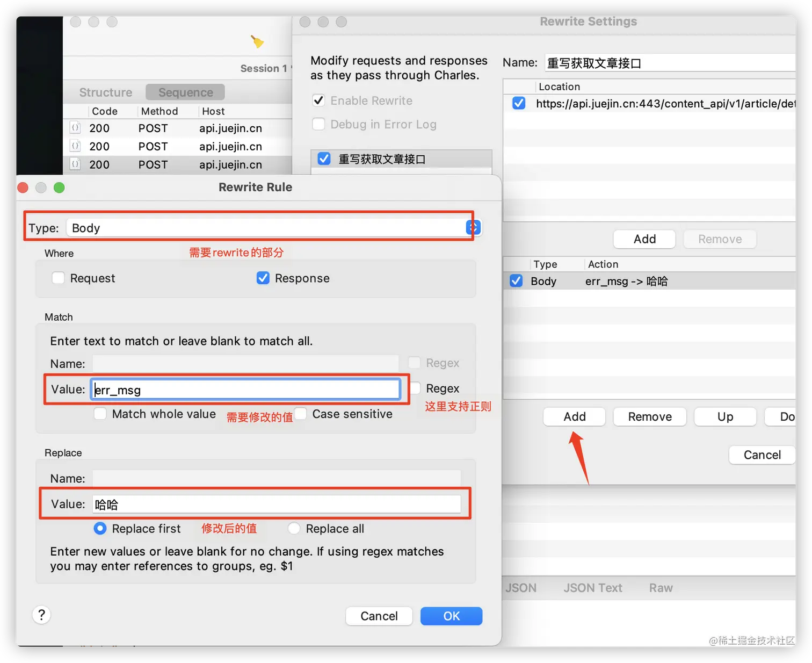Click Cancel in Rewrite Settings window
812x663 pixels.
[x=762, y=455]
